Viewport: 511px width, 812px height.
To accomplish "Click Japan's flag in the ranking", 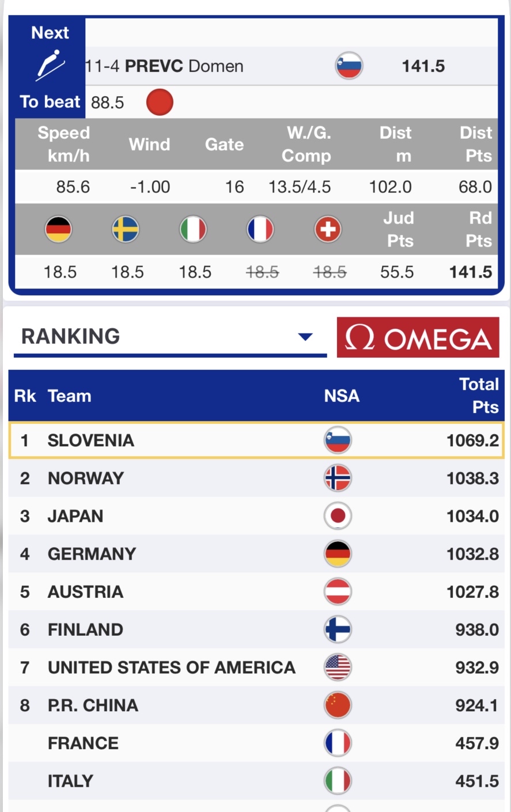I will [x=338, y=516].
